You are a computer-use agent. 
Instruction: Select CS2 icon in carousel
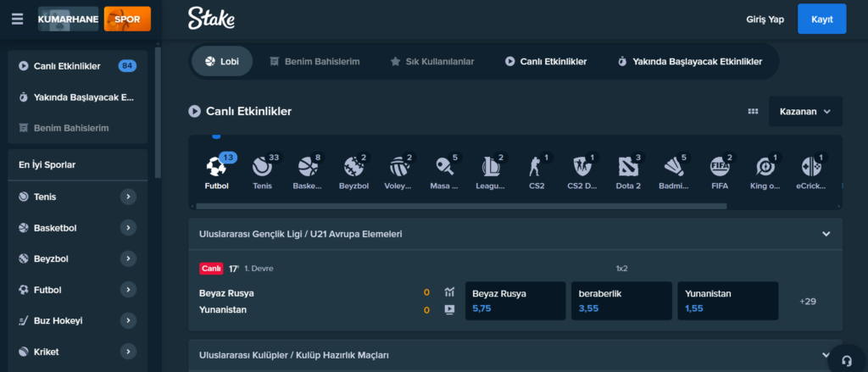pos(537,172)
